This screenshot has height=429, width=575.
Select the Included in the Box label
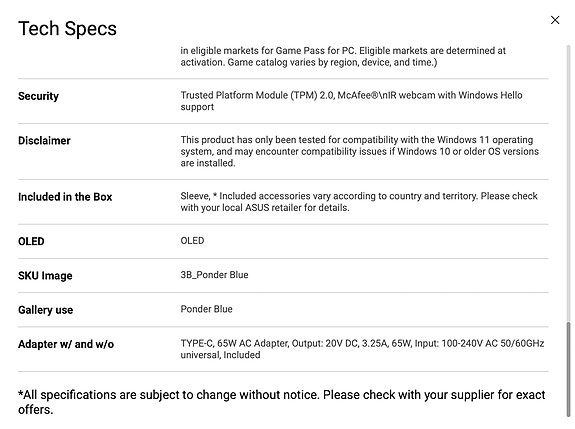tap(65, 197)
